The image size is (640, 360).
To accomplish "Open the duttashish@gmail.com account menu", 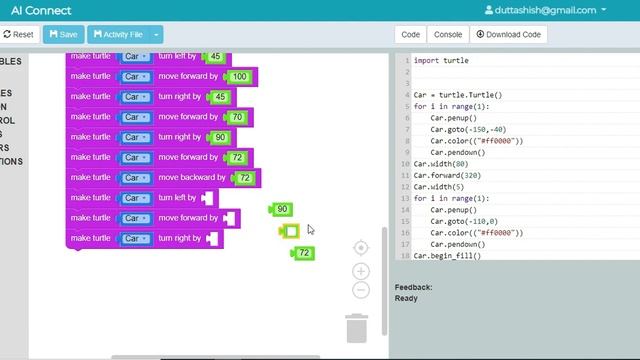I will (x=545, y=10).
